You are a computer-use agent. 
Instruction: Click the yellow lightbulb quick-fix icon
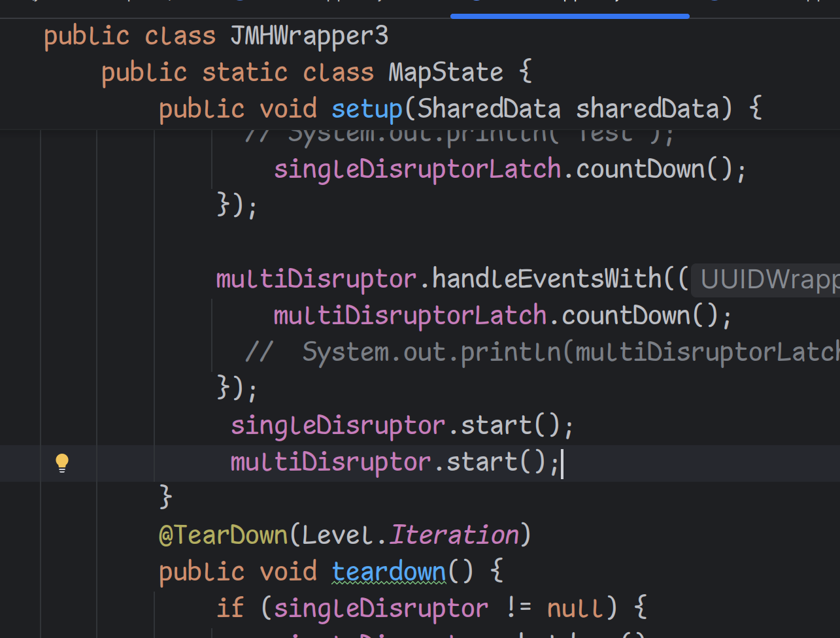coord(61,463)
